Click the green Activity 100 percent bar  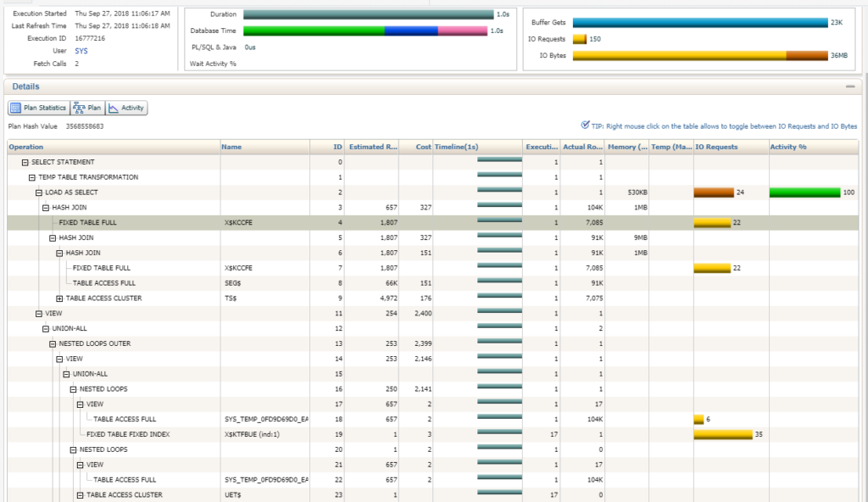(804, 192)
